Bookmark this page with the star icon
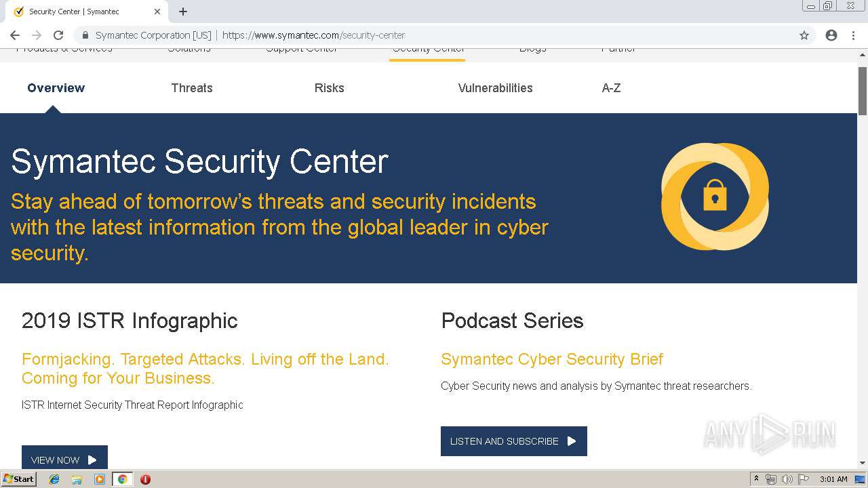The height and width of the screenshot is (488, 868). pyautogui.click(x=804, y=35)
